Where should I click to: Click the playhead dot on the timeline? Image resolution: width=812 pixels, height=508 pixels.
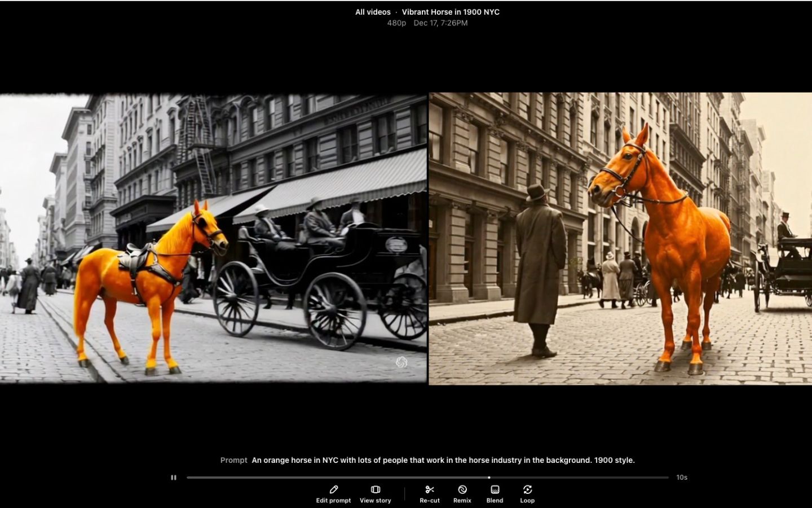pyautogui.click(x=489, y=478)
